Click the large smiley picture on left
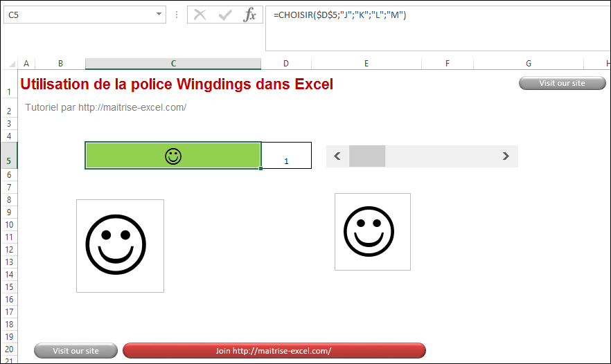 [120, 246]
